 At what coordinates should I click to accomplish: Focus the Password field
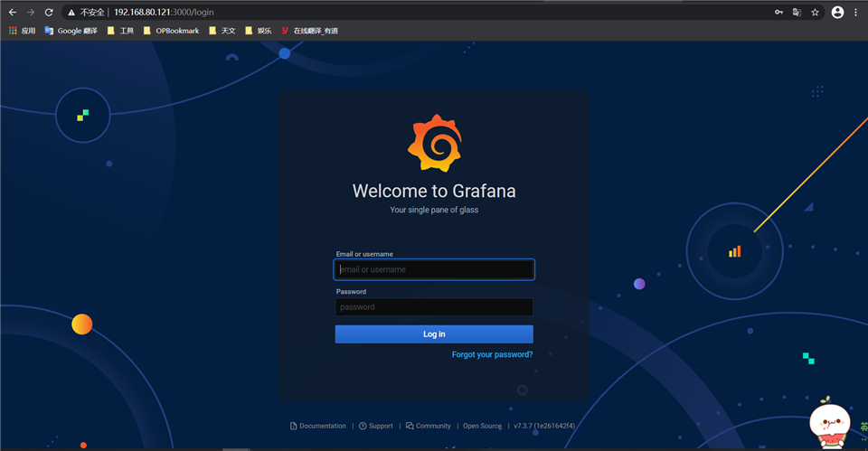pos(434,307)
